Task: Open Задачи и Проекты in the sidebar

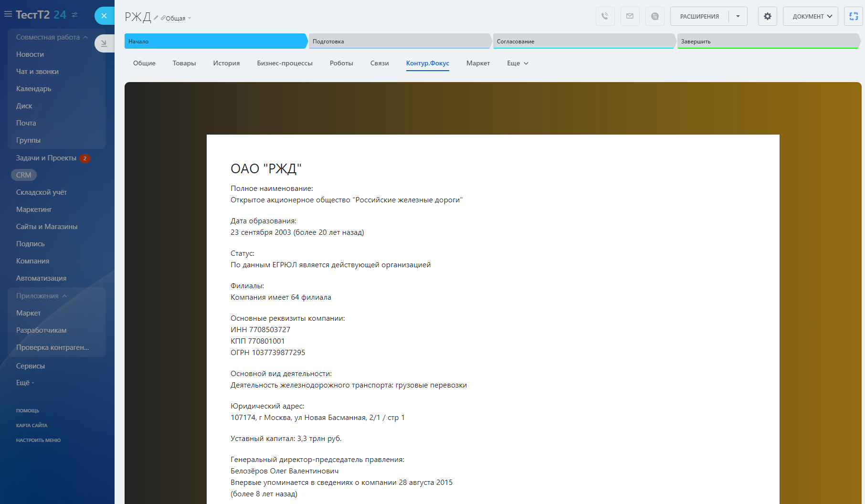Action: point(46,158)
